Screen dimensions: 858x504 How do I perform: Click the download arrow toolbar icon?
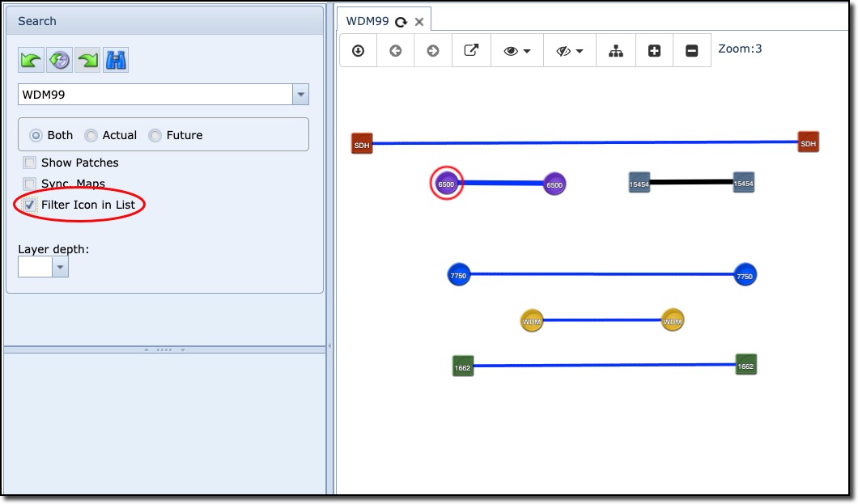[358, 51]
